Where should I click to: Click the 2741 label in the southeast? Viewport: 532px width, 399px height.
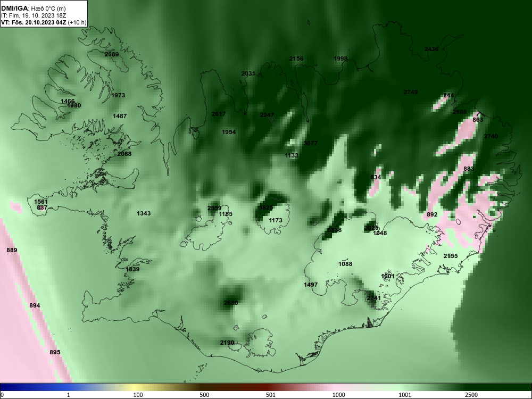pyautogui.click(x=374, y=298)
